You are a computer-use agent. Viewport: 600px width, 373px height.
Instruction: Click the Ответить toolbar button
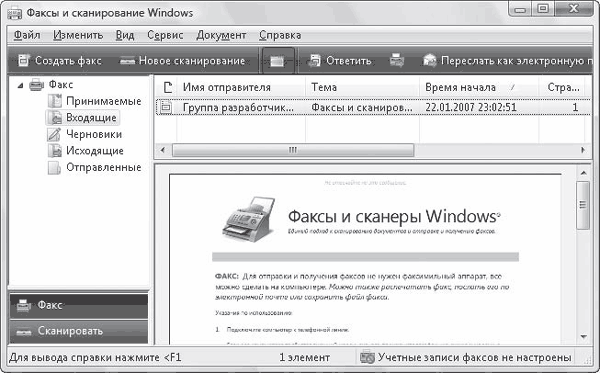click(340, 61)
